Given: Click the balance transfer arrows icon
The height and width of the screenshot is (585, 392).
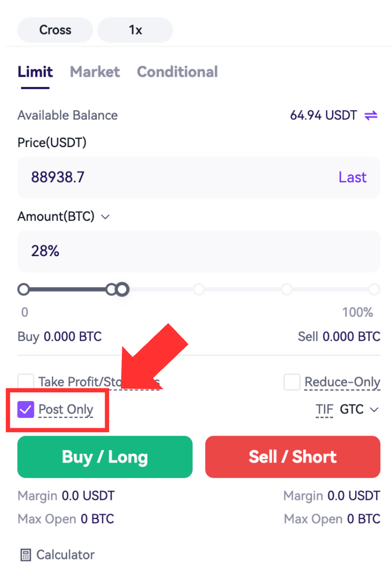Looking at the screenshot, I should (x=371, y=116).
